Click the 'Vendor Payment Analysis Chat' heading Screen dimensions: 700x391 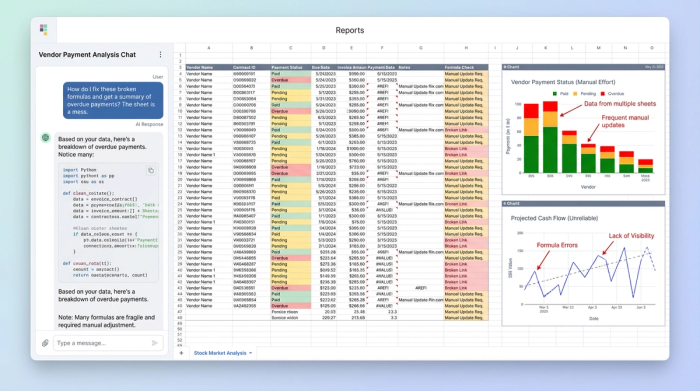coord(87,54)
